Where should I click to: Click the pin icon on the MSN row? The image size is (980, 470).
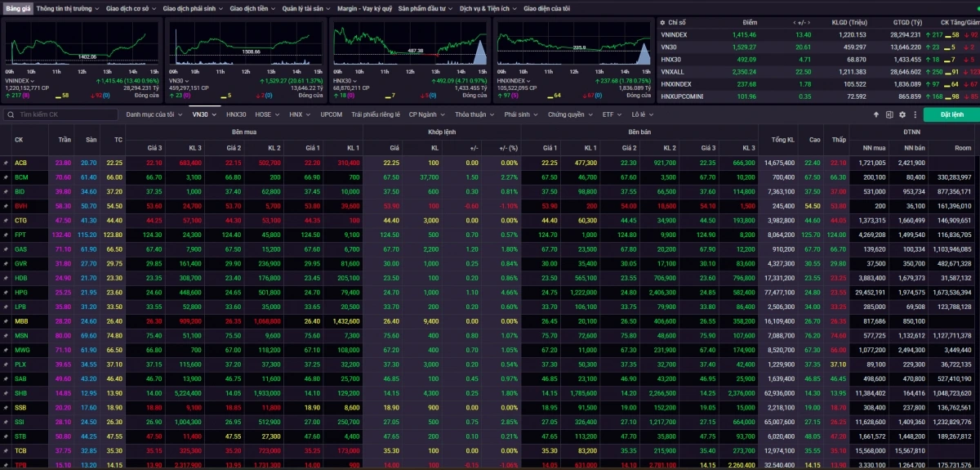[6, 334]
